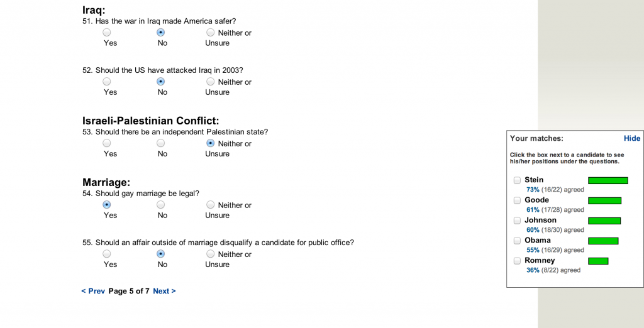Go back to the Prev page
Image resolution: width=644 pixels, height=328 pixels.
pos(93,291)
